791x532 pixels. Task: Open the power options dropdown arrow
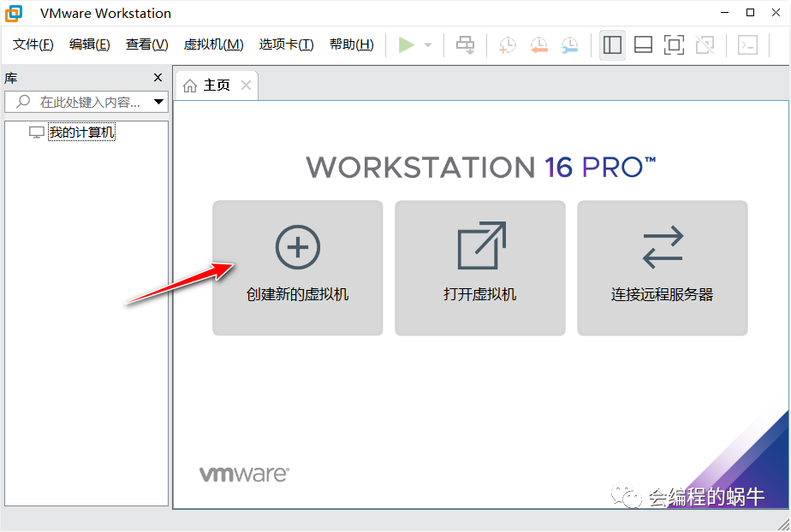(x=428, y=44)
